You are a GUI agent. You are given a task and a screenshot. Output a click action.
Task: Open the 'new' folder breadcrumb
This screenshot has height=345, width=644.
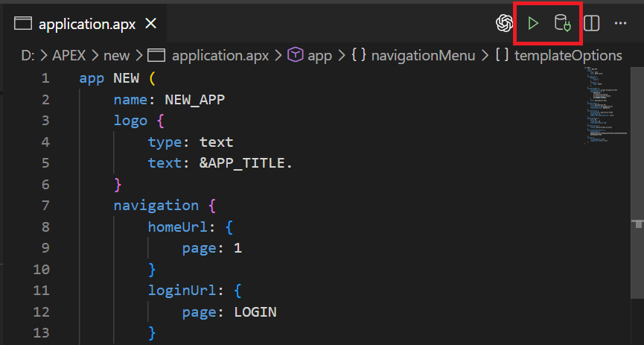pyautogui.click(x=117, y=55)
